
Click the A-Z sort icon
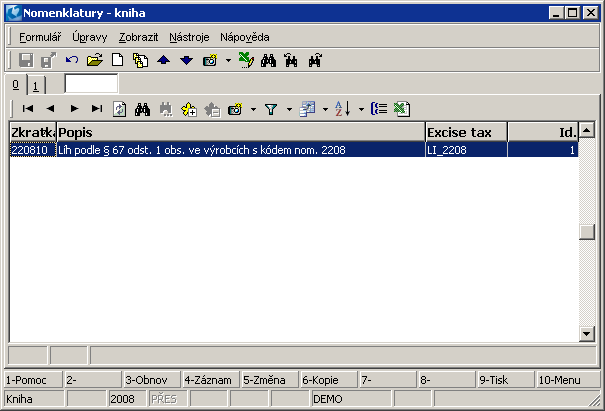pos(343,109)
